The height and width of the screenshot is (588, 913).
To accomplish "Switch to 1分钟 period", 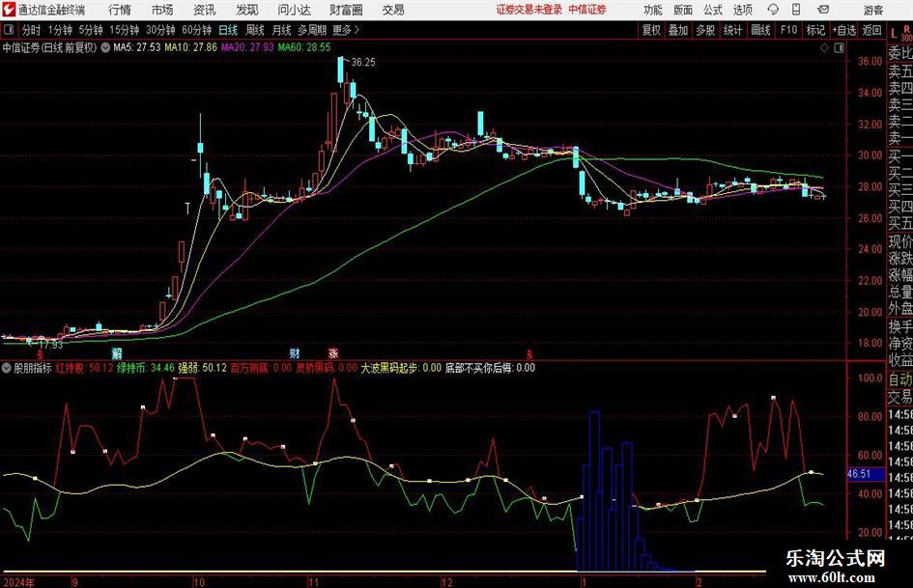I will click(x=60, y=30).
